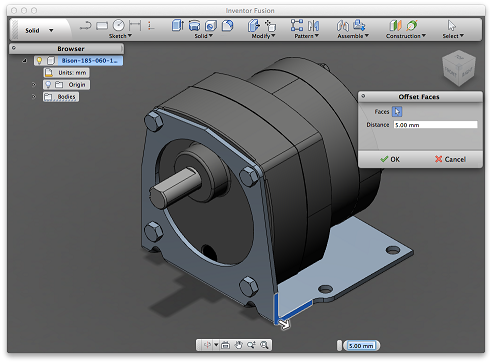492x363 pixels.
Task: Activate the Zoom tool
Action: (x=251, y=345)
